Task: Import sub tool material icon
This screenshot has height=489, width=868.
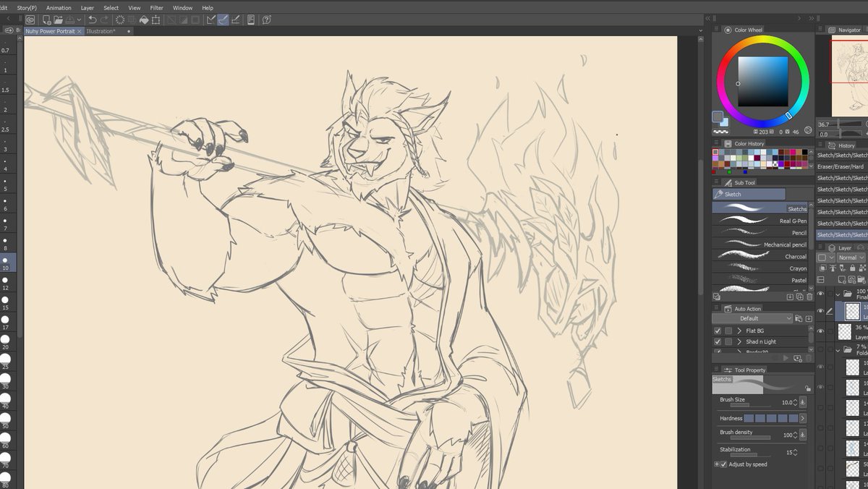Action: click(791, 297)
